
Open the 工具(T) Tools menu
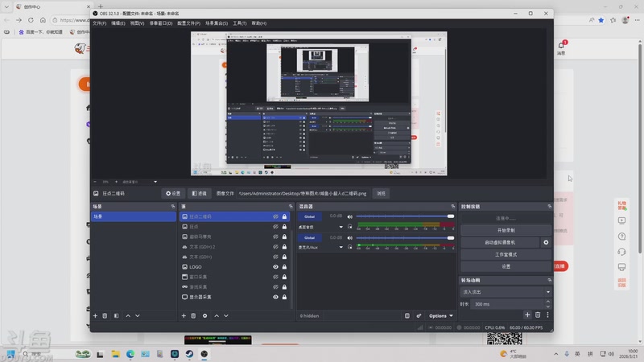point(239,23)
